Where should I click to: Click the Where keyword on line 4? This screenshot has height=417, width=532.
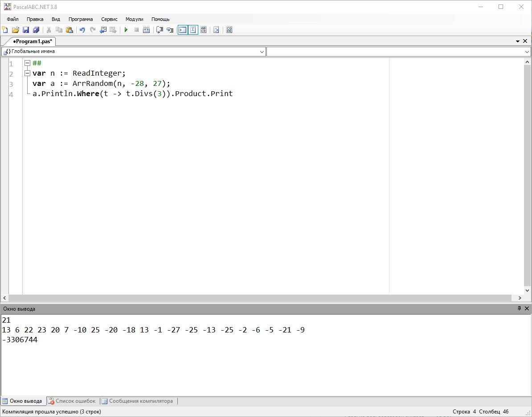pyautogui.click(x=88, y=93)
